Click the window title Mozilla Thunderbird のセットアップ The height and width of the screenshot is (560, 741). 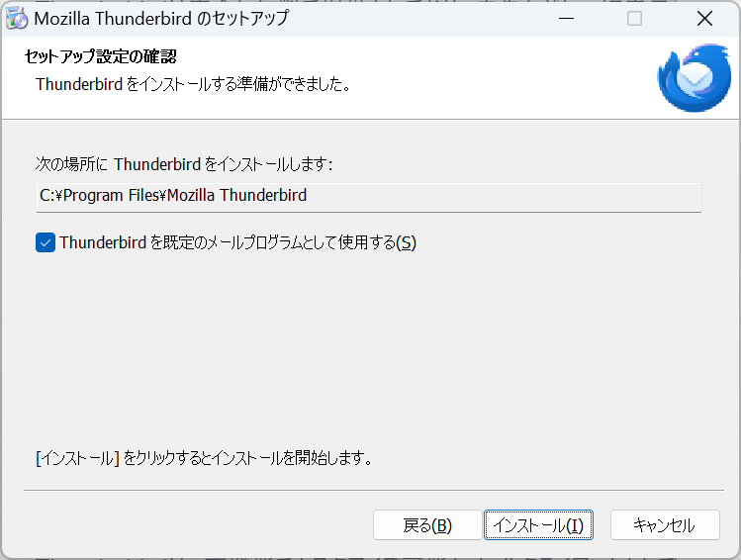point(161,19)
